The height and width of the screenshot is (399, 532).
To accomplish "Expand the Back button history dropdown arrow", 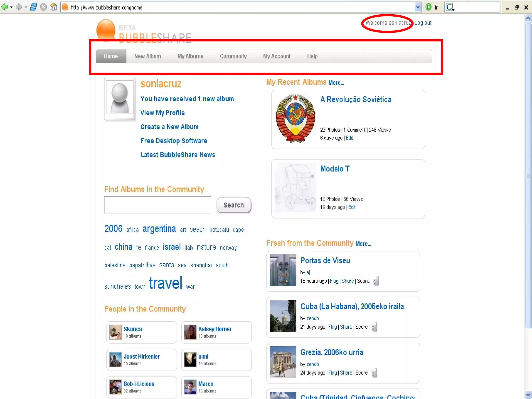I will 11,7.
